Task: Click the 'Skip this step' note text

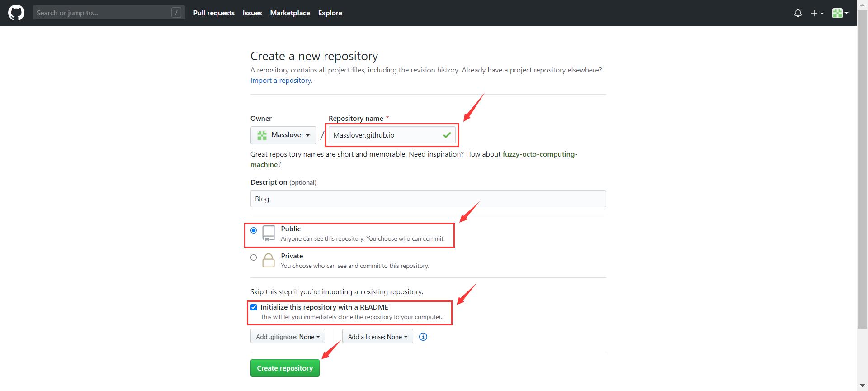Action: coord(337,292)
